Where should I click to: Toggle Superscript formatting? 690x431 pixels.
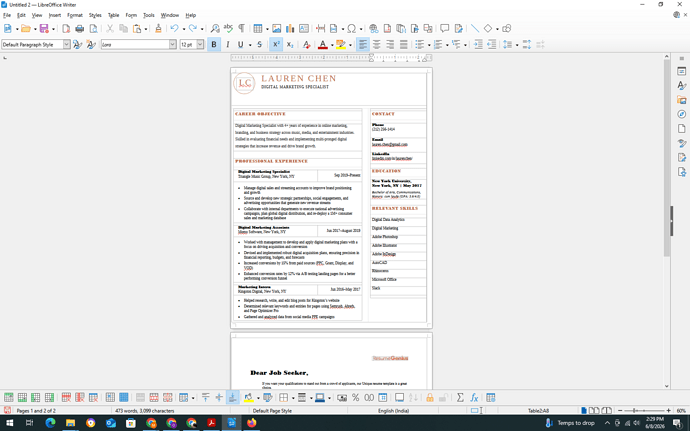[276, 44]
